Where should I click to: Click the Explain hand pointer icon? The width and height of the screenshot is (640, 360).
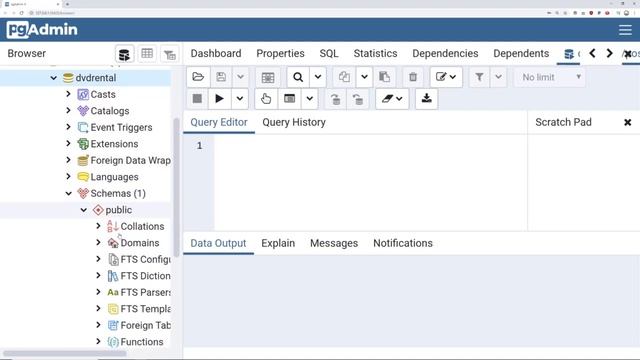tap(266, 99)
